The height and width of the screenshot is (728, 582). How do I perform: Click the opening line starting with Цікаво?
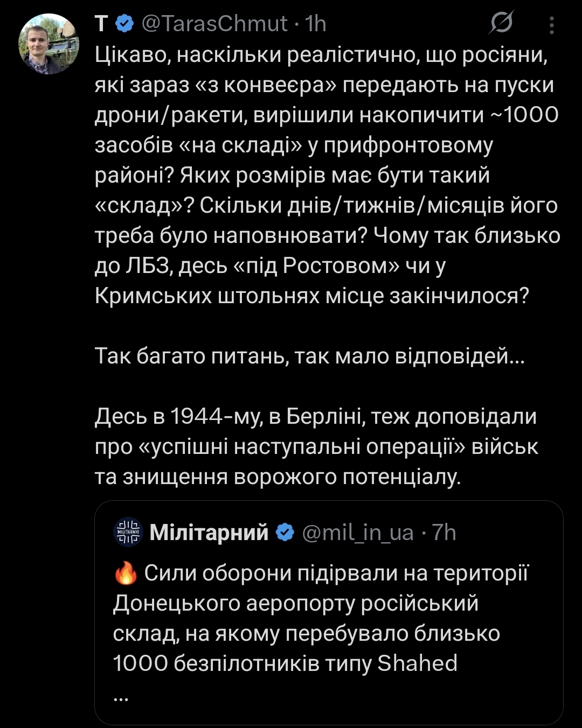click(x=321, y=54)
